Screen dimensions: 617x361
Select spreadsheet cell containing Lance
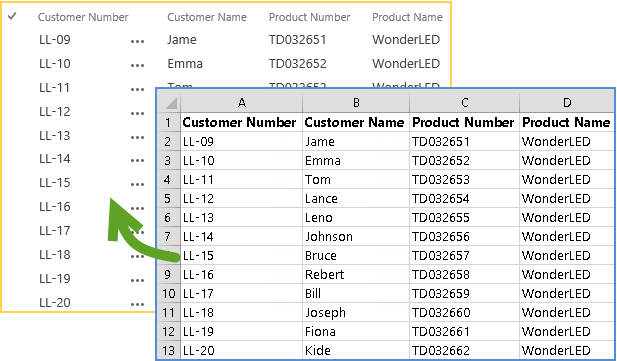pos(356,198)
